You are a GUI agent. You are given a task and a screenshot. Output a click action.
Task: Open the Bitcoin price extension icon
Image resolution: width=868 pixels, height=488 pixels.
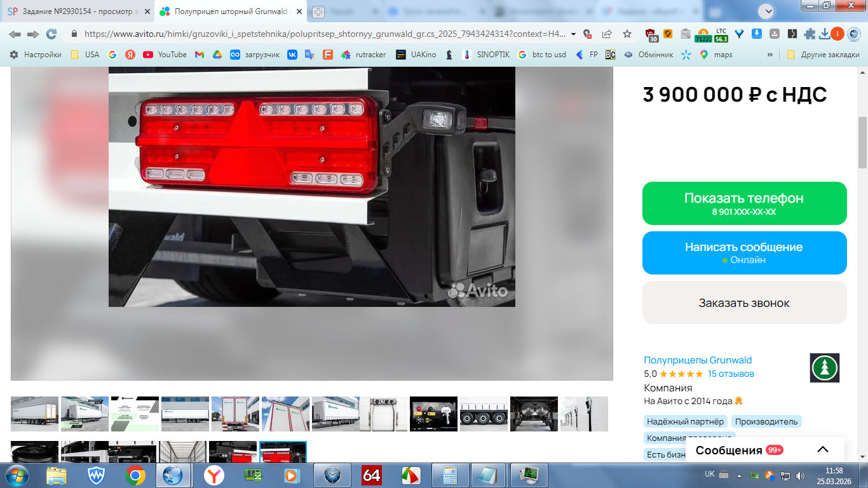(703, 34)
